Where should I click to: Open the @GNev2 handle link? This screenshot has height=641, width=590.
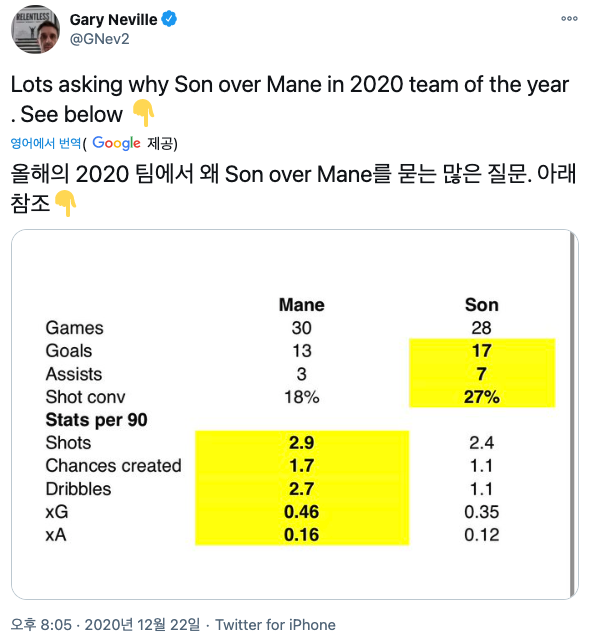[x=99, y=39]
